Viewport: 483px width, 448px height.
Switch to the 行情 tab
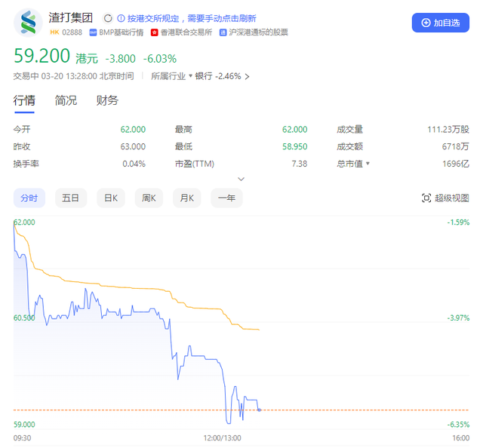[x=24, y=100]
